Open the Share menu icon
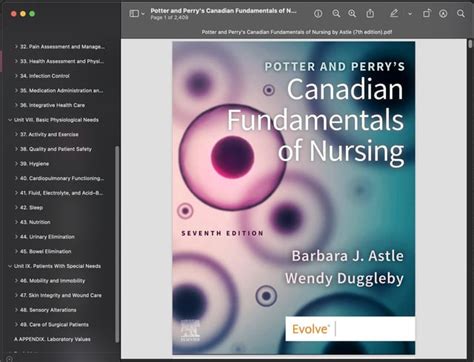The image size is (474, 362). [x=370, y=14]
